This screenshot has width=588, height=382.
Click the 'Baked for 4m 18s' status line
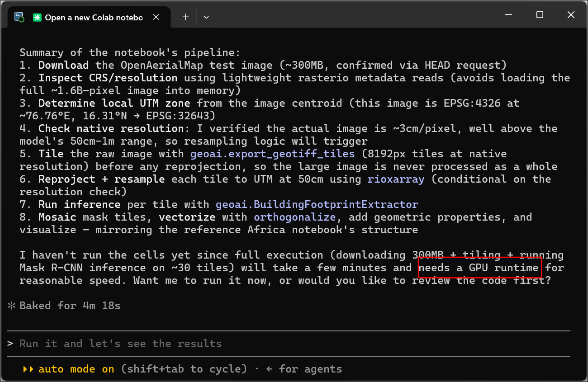(x=70, y=306)
